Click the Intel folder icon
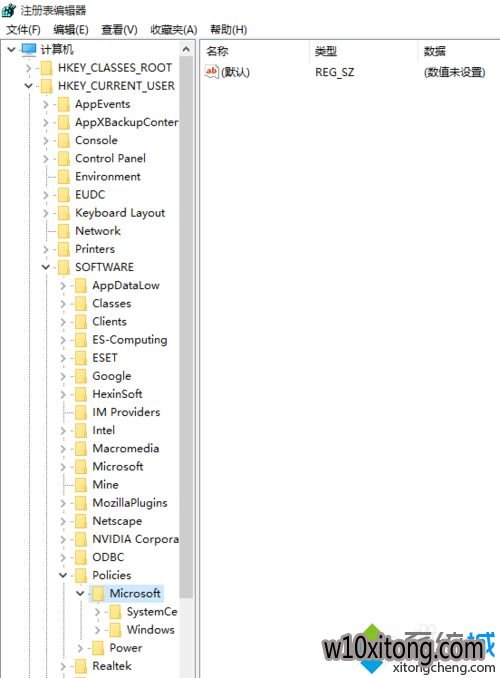 (81, 431)
